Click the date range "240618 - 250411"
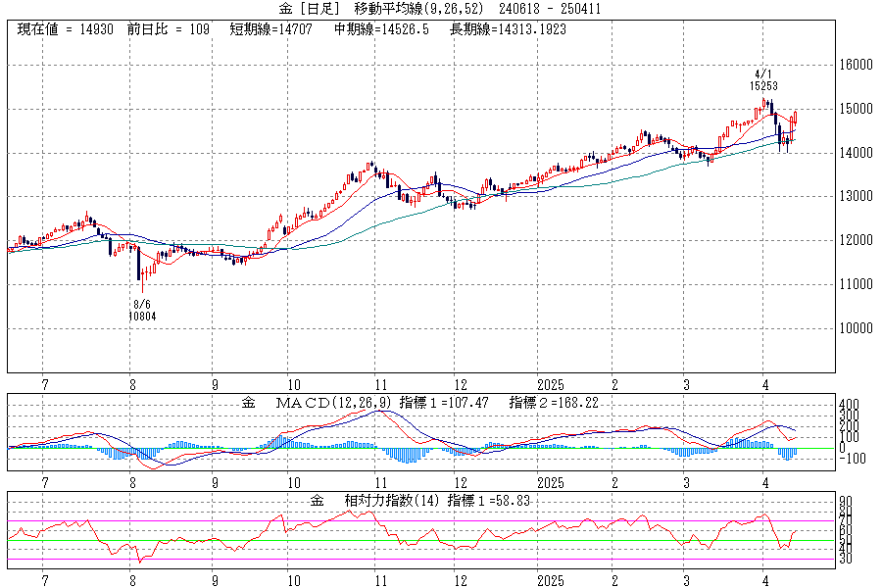 [x=550, y=9]
